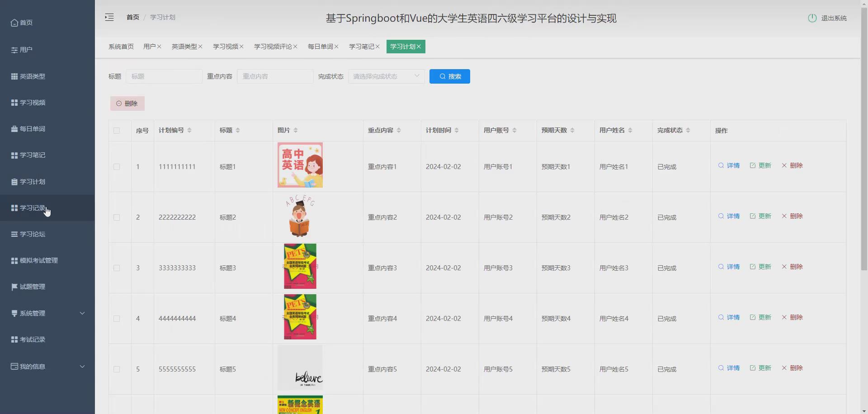This screenshot has height=414, width=868.
Task: Open 学习笔记 in the sidebar
Action: pos(47,155)
